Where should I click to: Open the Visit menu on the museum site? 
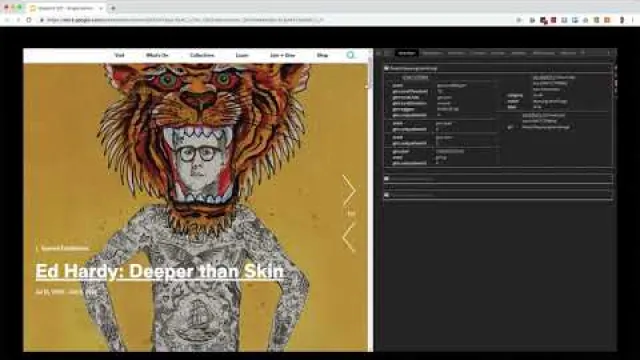119,55
